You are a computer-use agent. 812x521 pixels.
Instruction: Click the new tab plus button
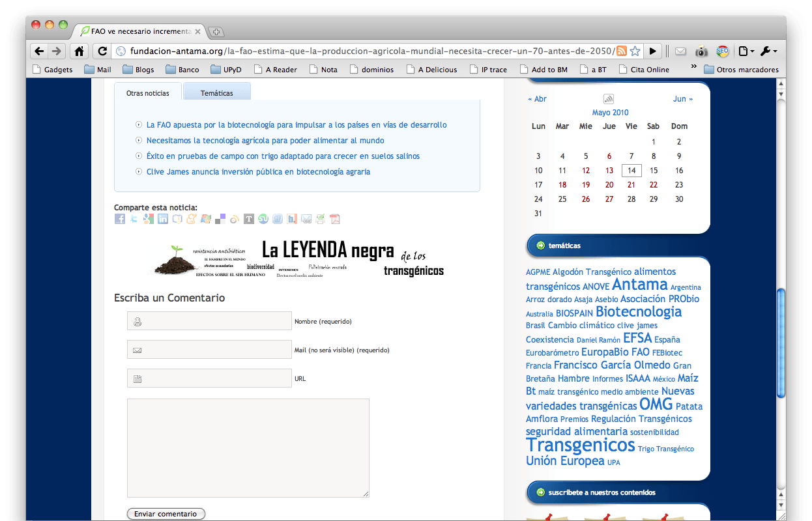(216, 31)
